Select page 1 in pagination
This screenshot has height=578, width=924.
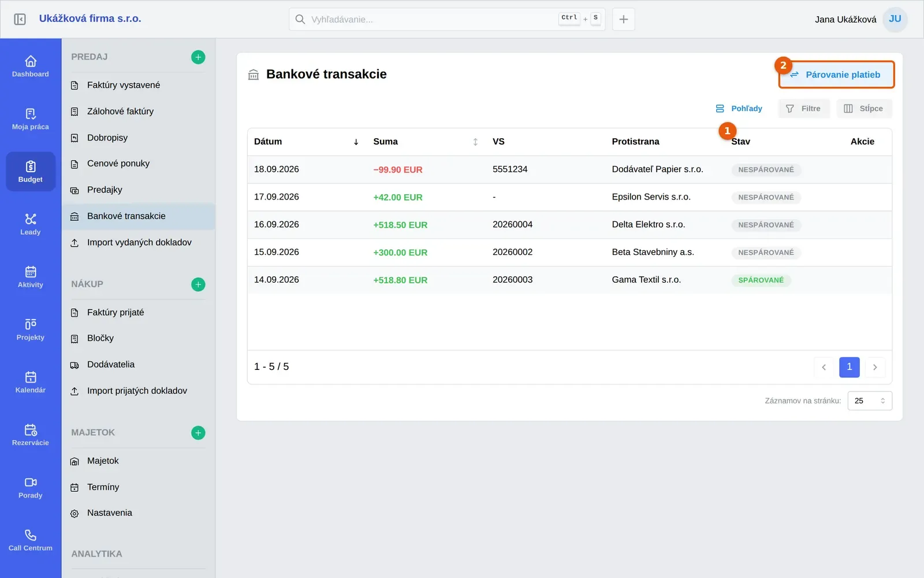click(x=850, y=367)
